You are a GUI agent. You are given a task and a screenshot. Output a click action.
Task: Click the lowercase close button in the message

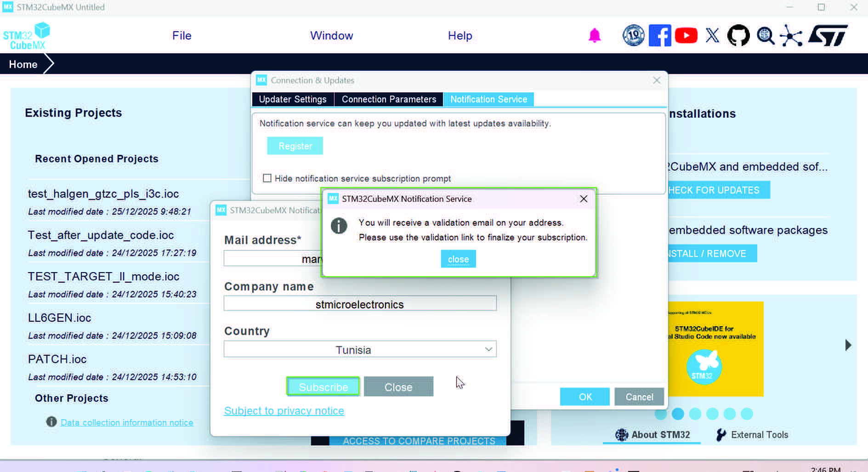pos(458,259)
